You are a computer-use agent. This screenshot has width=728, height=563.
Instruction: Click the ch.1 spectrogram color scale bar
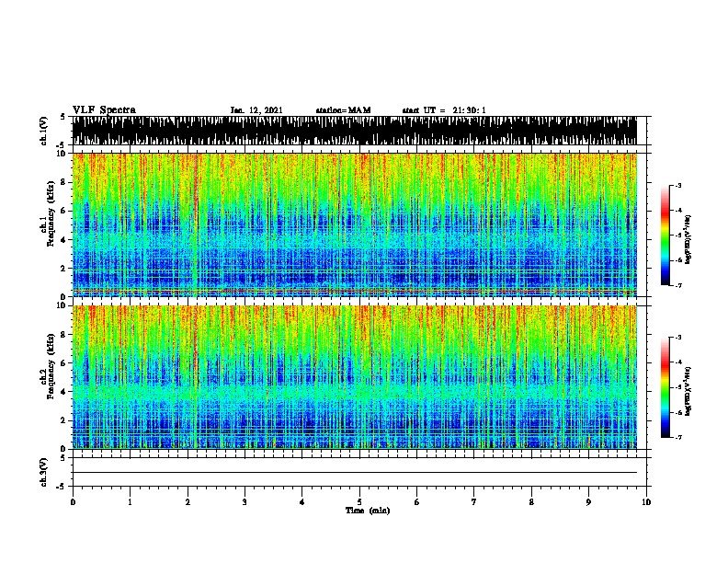tap(665, 236)
